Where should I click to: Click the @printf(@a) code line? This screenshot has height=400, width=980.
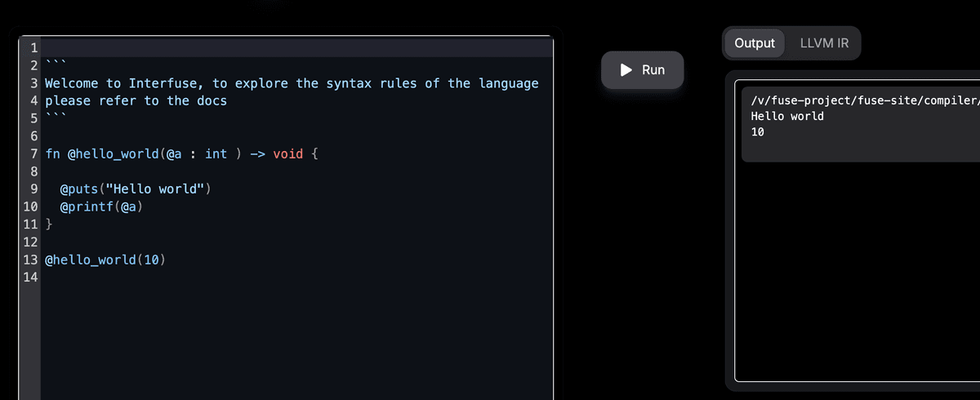pyautogui.click(x=102, y=207)
